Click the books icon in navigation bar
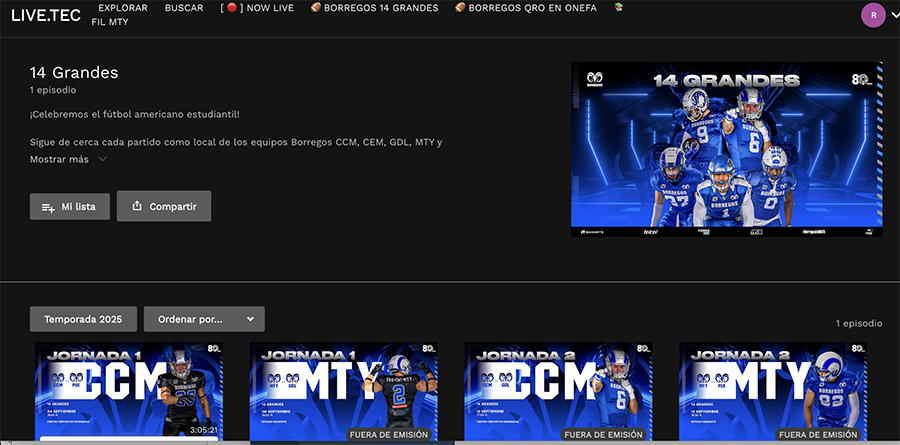 point(618,8)
